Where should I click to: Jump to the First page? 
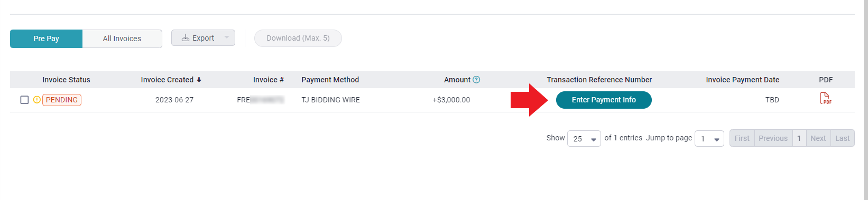pos(742,138)
